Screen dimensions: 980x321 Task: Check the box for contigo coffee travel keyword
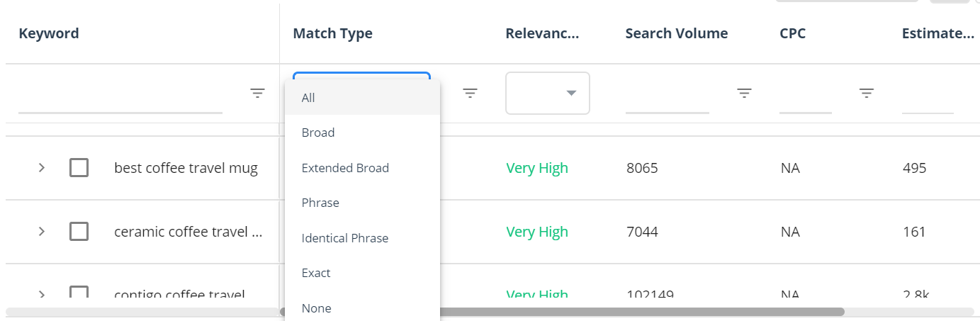pos(79,292)
